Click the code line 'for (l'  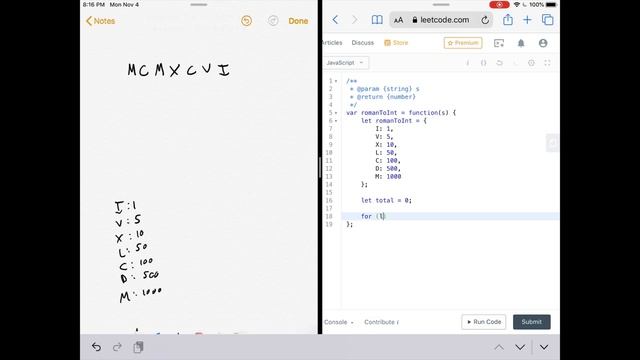click(x=373, y=216)
